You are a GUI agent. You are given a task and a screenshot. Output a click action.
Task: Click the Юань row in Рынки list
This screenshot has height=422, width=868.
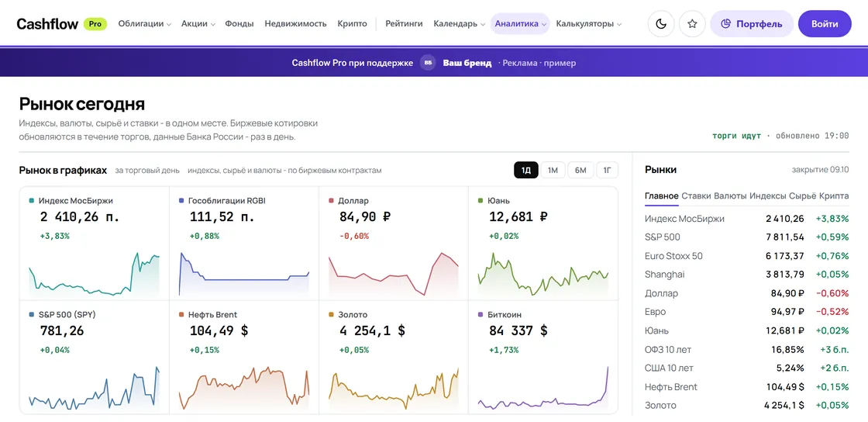click(747, 331)
